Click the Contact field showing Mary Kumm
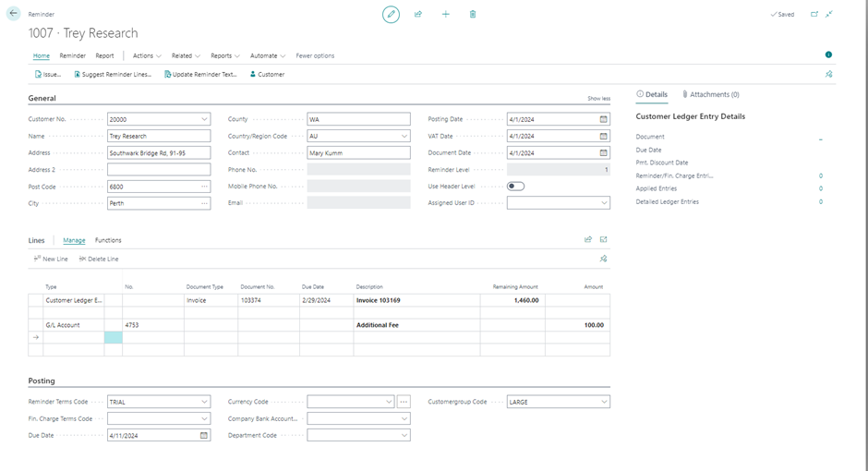 (x=358, y=152)
